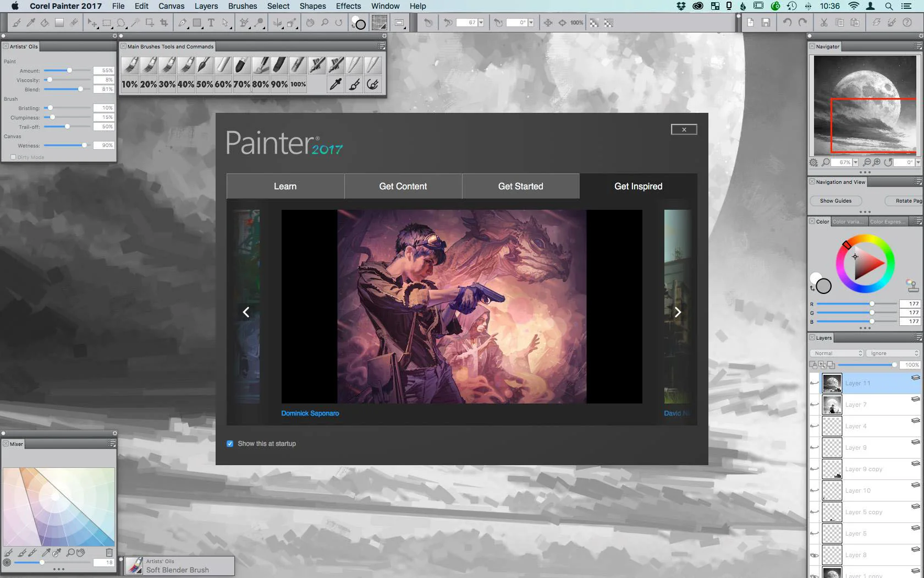Uncheck Show this at startup
Screen dimensions: 924x578
pyautogui.click(x=230, y=444)
